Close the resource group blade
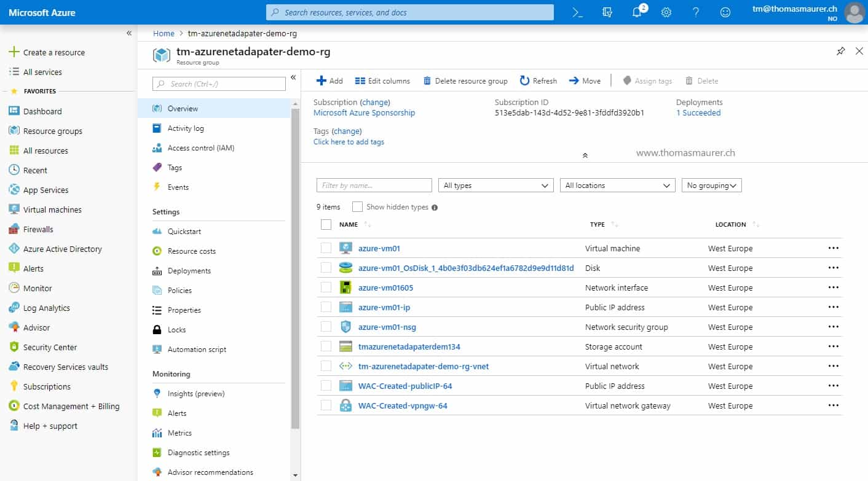The width and height of the screenshot is (868, 481). tap(859, 52)
